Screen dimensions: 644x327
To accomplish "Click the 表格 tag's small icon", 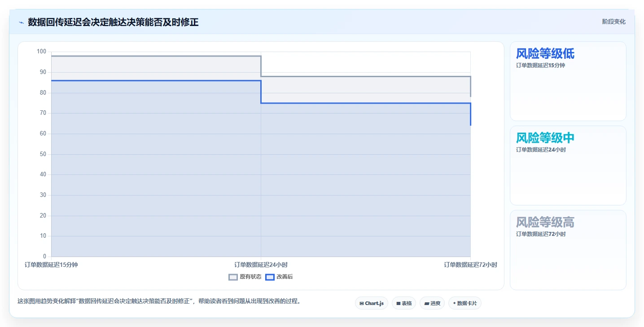I will (399, 304).
